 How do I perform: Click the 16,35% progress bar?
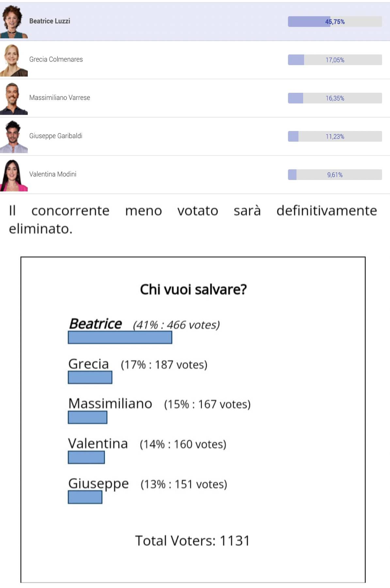(x=335, y=98)
